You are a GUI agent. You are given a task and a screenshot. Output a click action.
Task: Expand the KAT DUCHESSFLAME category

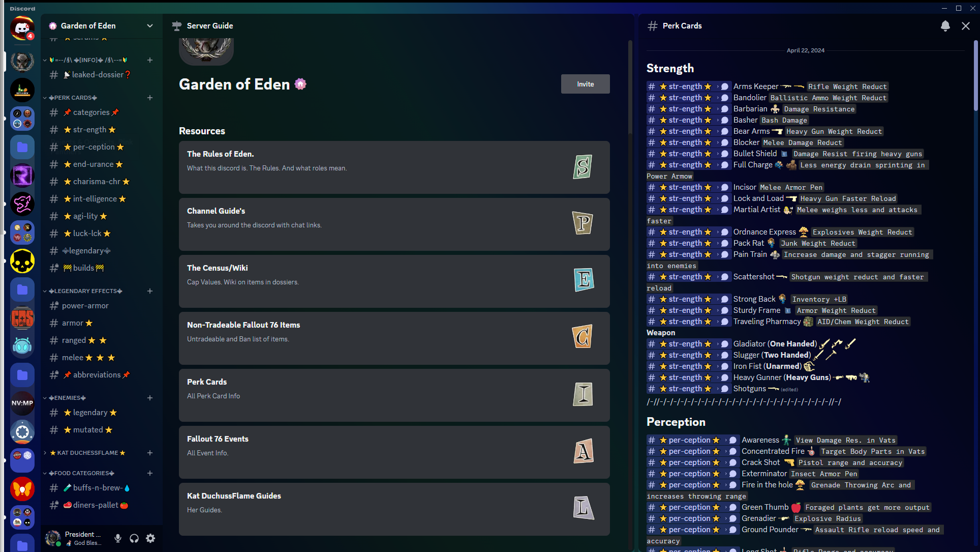coord(45,453)
